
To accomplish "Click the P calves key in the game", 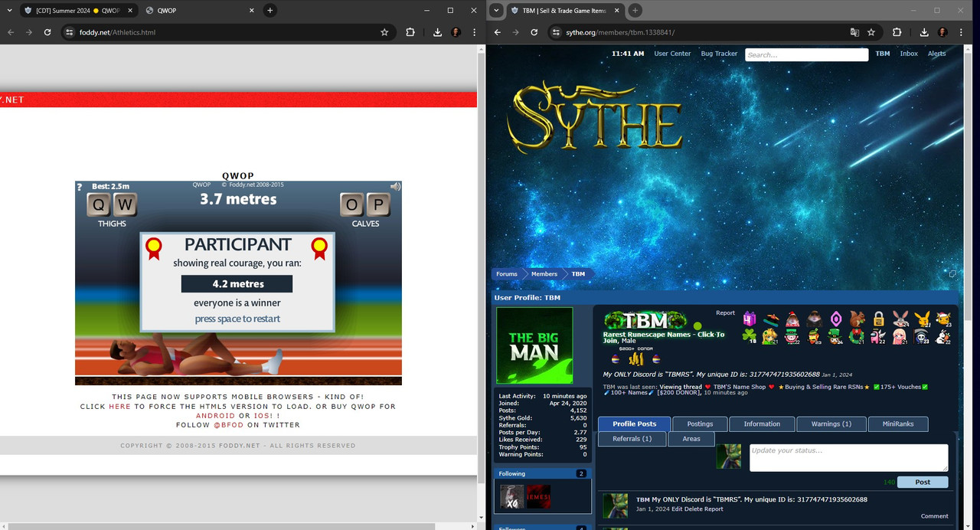I will click(378, 205).
